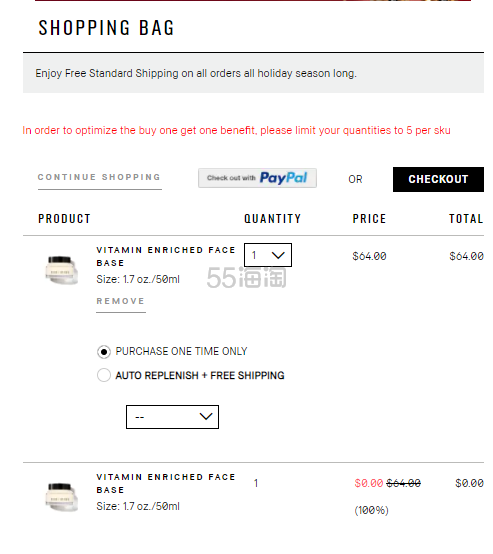The height and width of the screenshot is (554, 493).
Task: Open the quantity dropdown for first item
Action: [x=268, y=255]
